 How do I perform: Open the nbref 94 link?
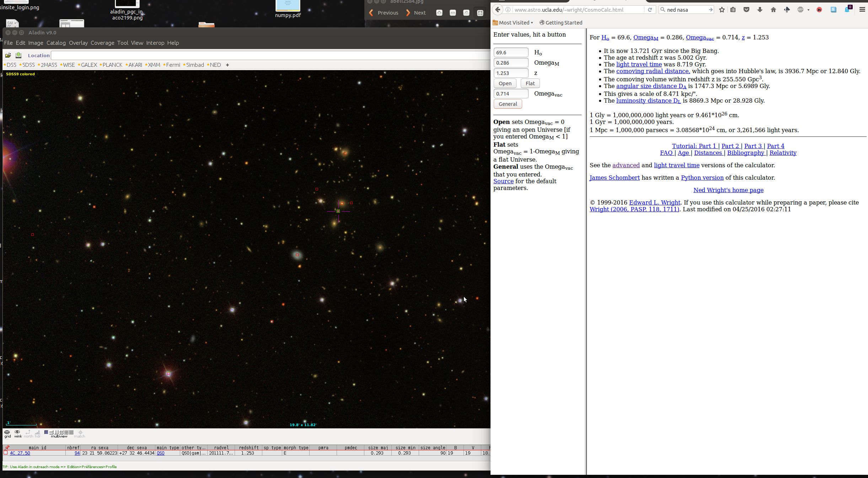pyautogui.click(x=77, y=453)
